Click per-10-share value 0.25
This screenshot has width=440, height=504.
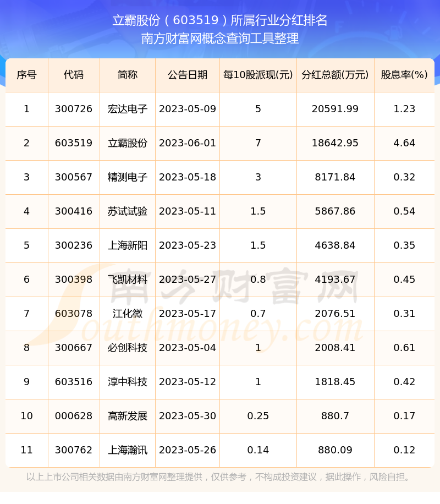258,415
